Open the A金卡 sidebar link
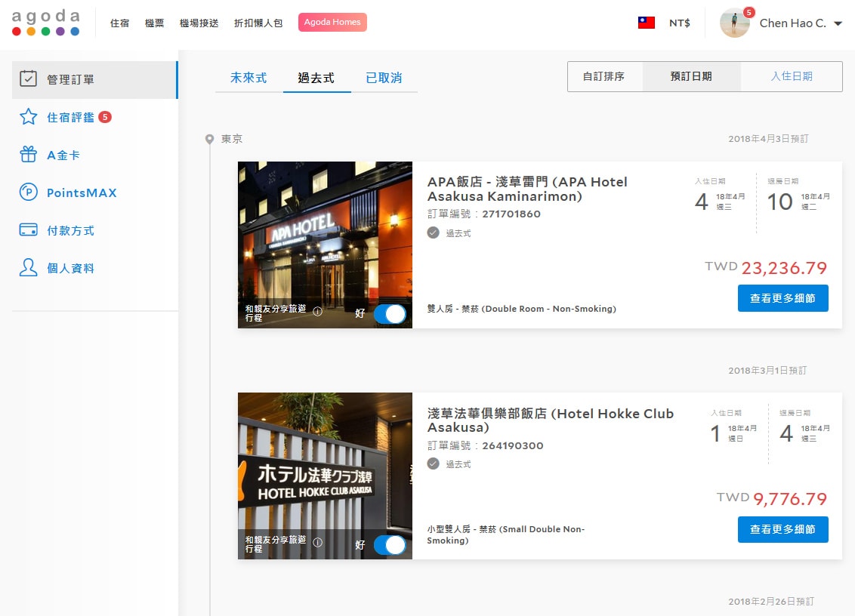This screenshot has height=616, width=855. (63, 156)
